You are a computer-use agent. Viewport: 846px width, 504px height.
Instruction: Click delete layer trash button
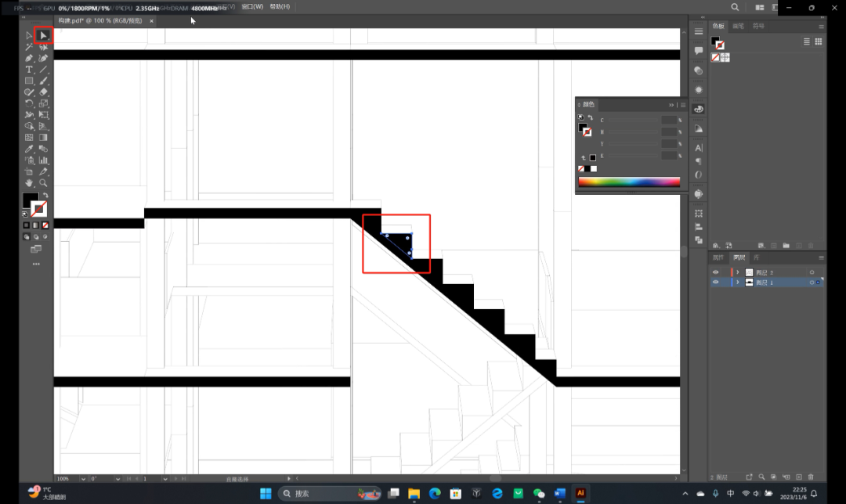811,477
